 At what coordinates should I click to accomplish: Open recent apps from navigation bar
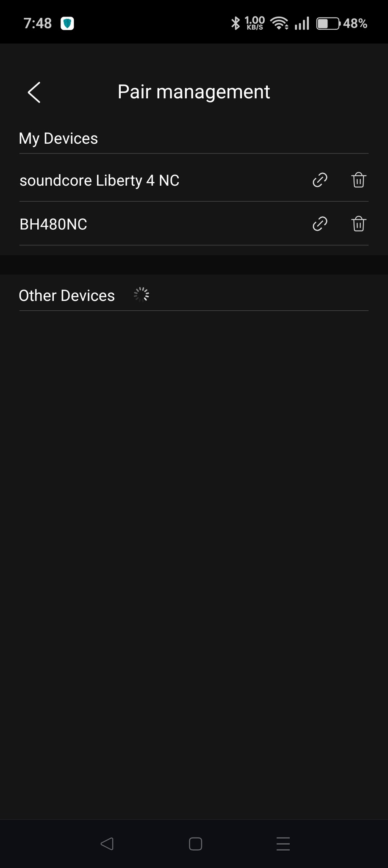[283, 843]
